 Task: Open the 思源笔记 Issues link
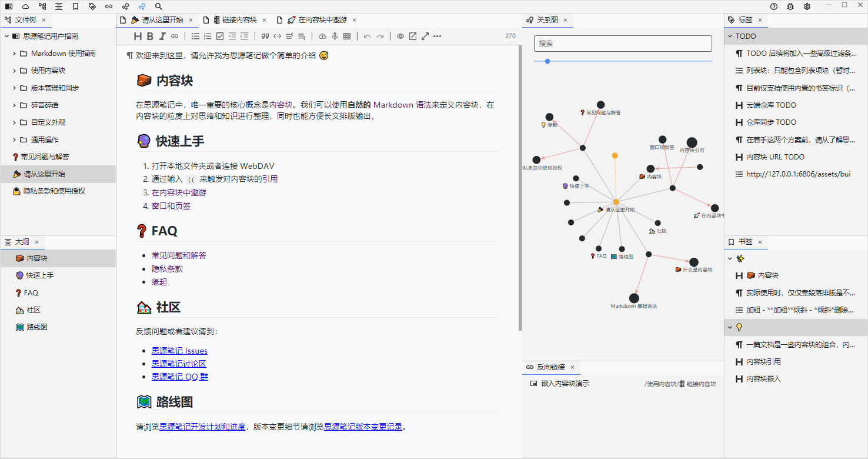pos(179,351)
